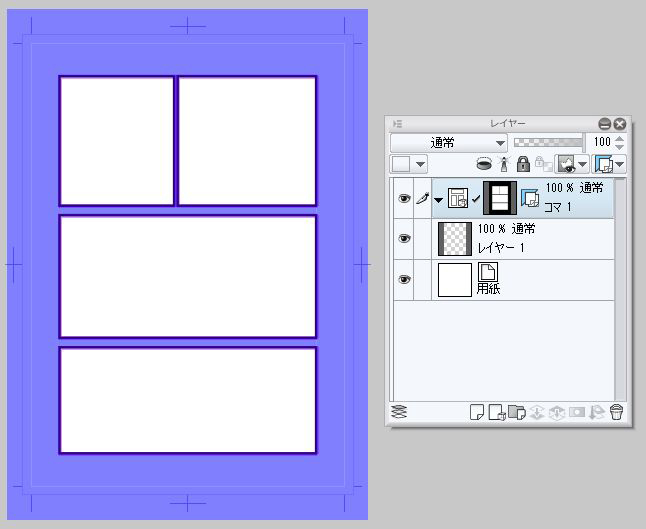Click the 100 % 通常 text on コマ 1
The height and width of the screenshot is (529, 646).
574,188
